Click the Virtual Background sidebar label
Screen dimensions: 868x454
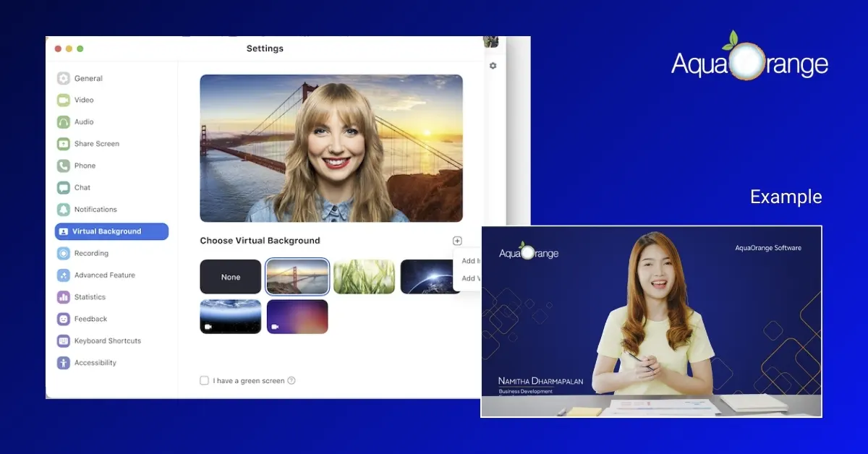(106, 231)
